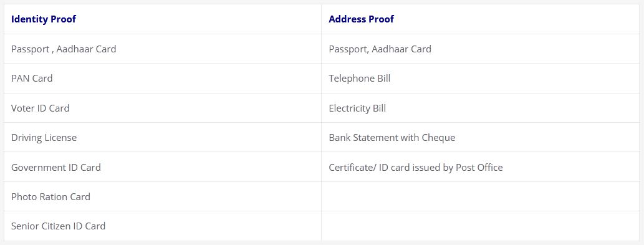Select the Government ID Card cell
The image size is (644, 245).
163,167
